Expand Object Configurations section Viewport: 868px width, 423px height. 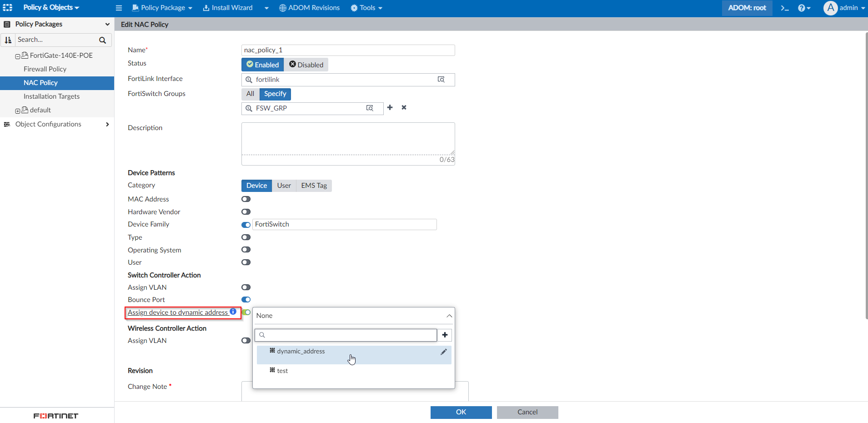(107, 124)
